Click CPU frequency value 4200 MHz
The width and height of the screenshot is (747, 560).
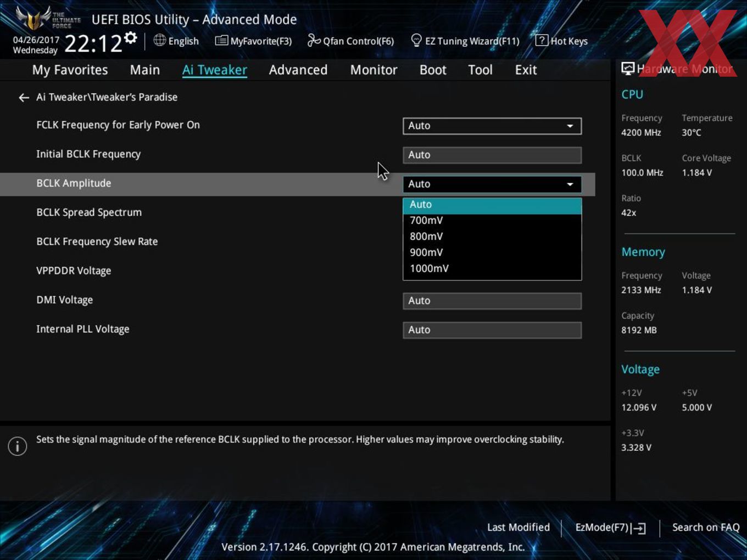pos(641,132)
